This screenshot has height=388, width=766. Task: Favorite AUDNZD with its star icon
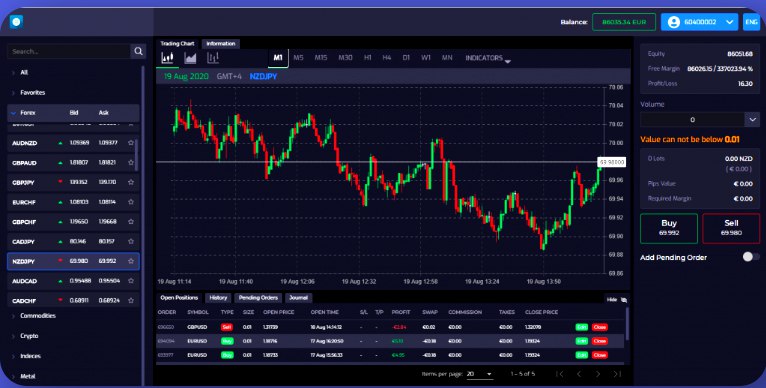tap(130, 143)
